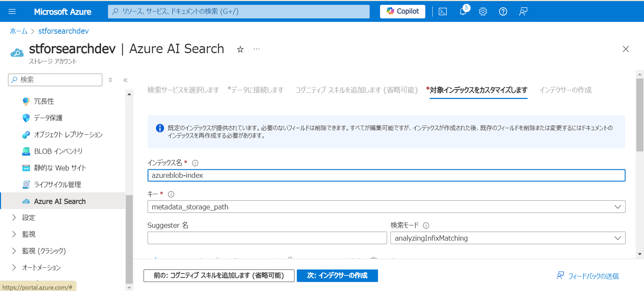Click the ライフサイクル管理 icon
Image resolution: width=644 pixels, height=291 pixels.
(x=26, y=185)
